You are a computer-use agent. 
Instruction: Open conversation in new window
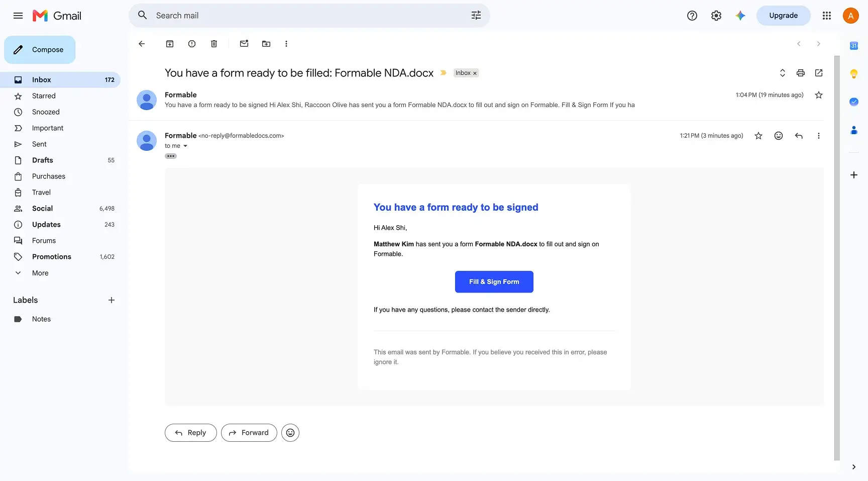pos(819,73)
